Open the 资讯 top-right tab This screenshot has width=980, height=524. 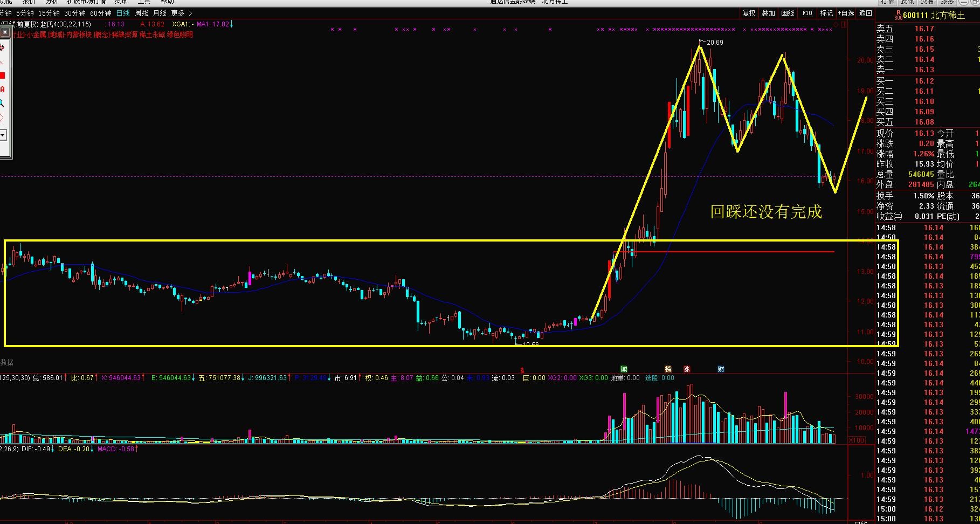(908, 2)
